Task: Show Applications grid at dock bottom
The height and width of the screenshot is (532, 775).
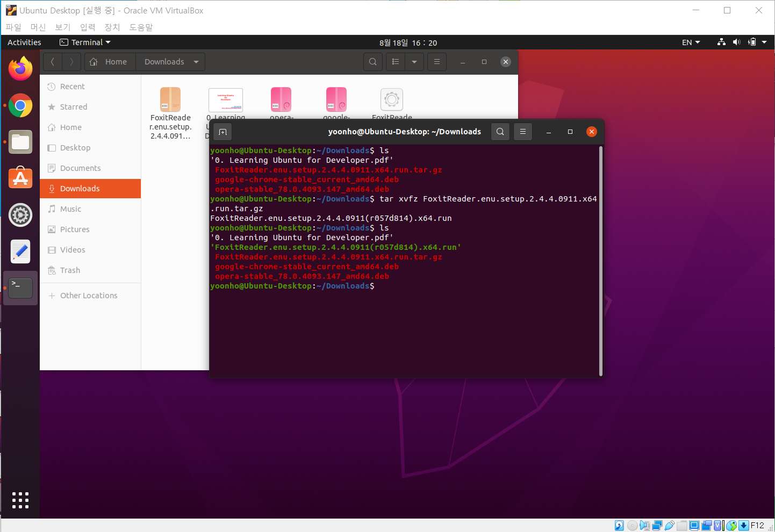Action: tap(20, 500)
